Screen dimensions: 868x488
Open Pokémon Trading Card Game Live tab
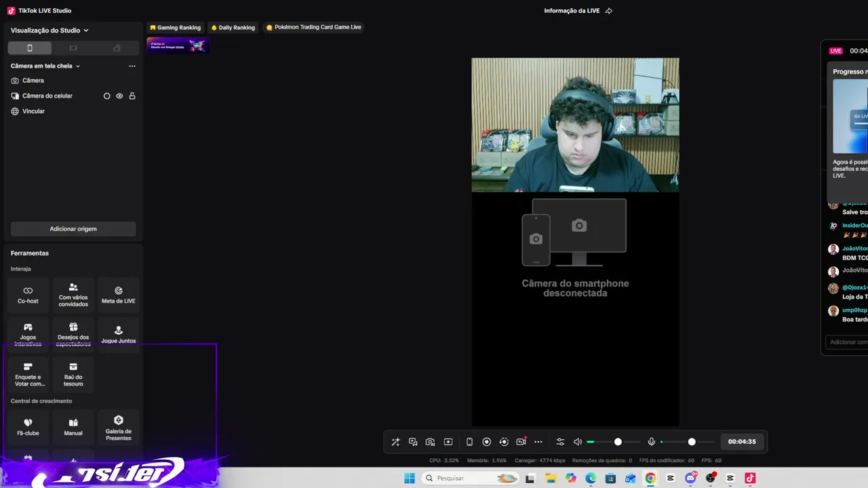313,28
